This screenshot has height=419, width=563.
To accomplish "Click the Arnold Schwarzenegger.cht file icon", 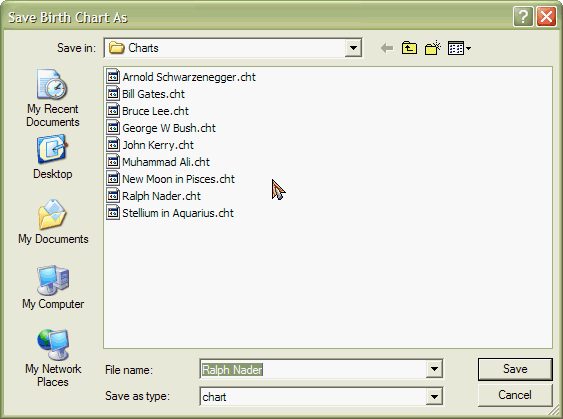I will click(113, 76).
